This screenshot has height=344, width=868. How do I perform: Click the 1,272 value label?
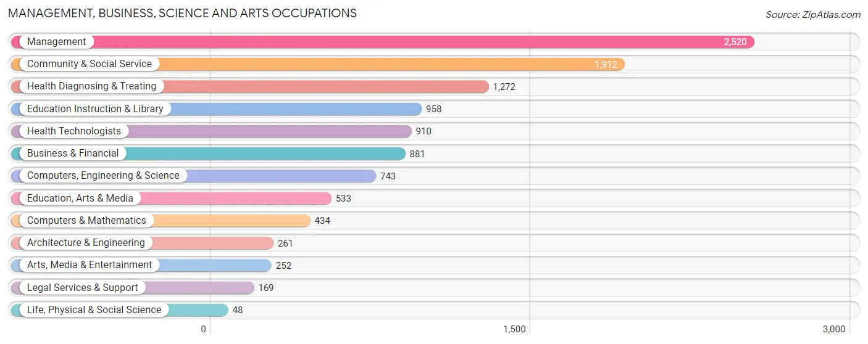(x=504, y=86)
